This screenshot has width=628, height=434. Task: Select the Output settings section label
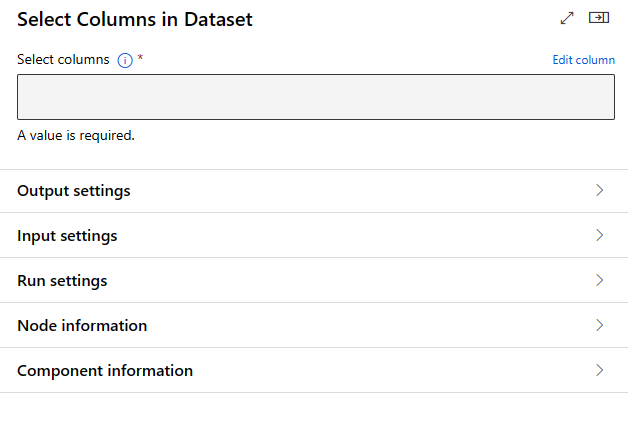[74, 191]
